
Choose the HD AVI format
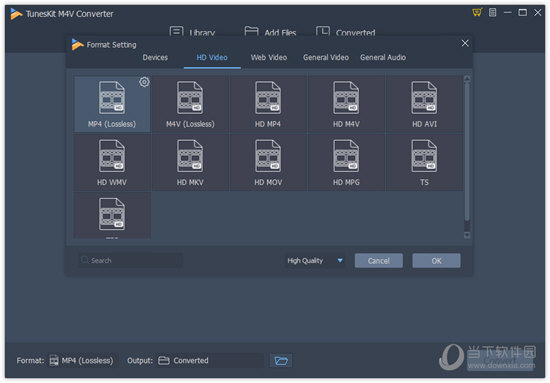(x=424, y=105)
